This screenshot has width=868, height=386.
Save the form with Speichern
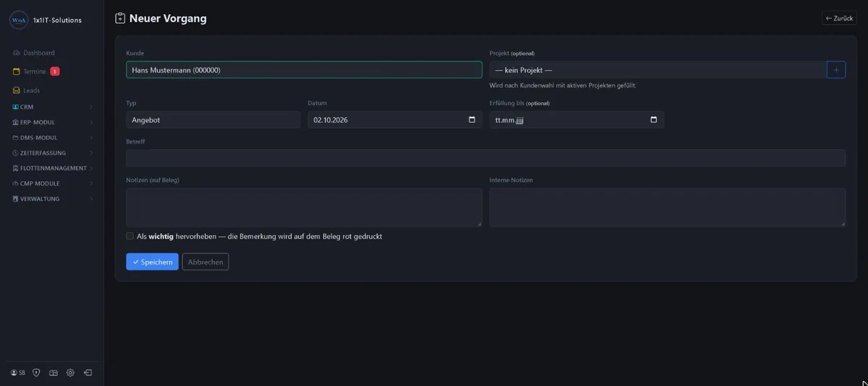[x=152, y=262]
